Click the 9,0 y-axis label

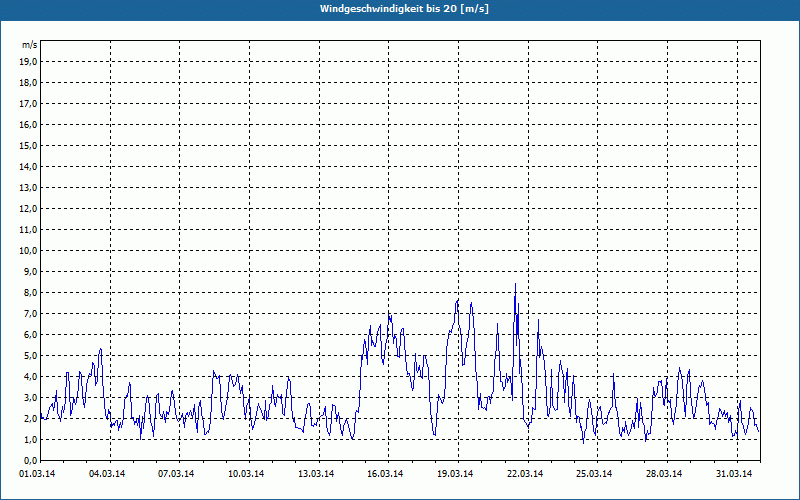[x=30, y=271]
